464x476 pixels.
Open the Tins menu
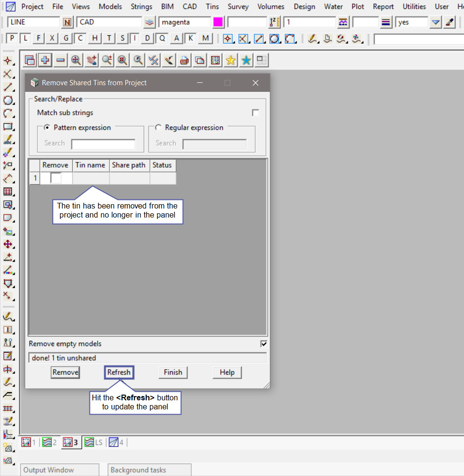pos(212,6)
